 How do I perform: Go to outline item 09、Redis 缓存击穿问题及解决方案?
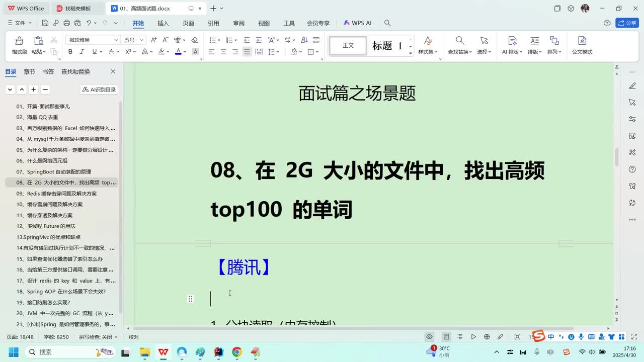pos(56,194)
